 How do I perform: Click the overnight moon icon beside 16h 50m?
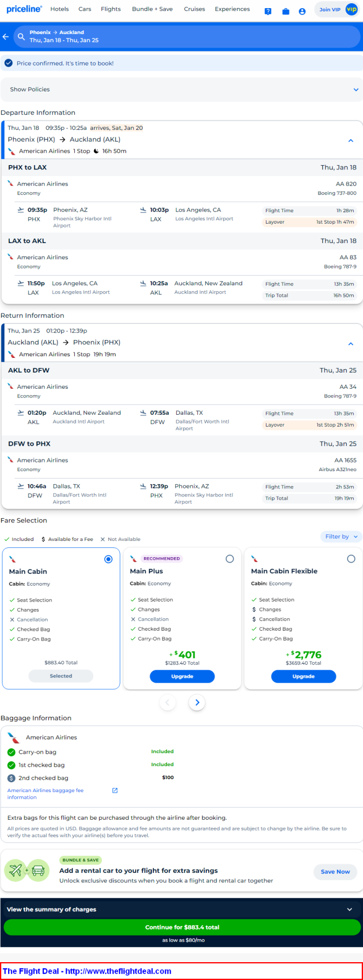click(x=96, y=151)
